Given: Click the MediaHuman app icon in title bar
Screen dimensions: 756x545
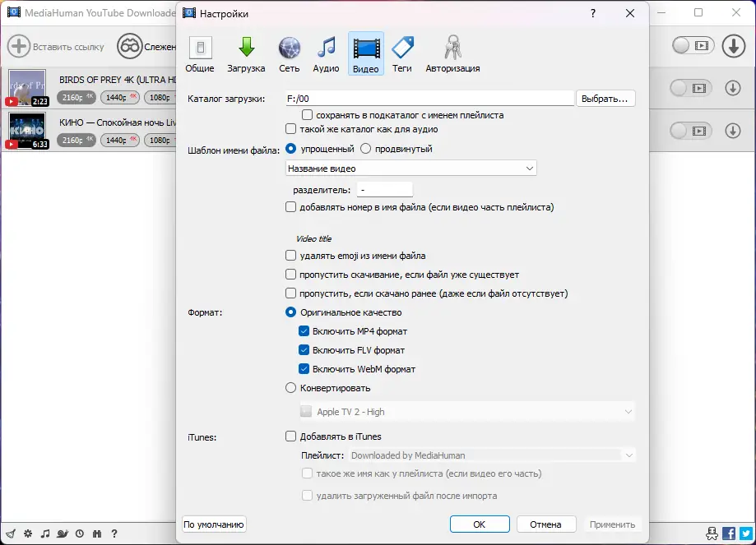Looking at the screenshot, I should 14,12.
